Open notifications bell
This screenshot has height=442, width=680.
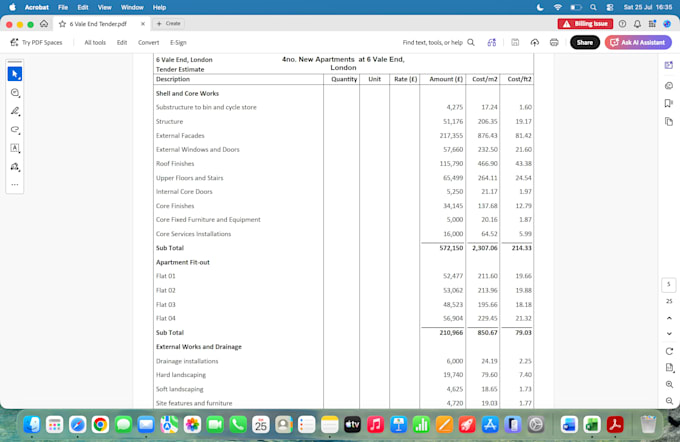pyautogui.click(x=637, y=24)
